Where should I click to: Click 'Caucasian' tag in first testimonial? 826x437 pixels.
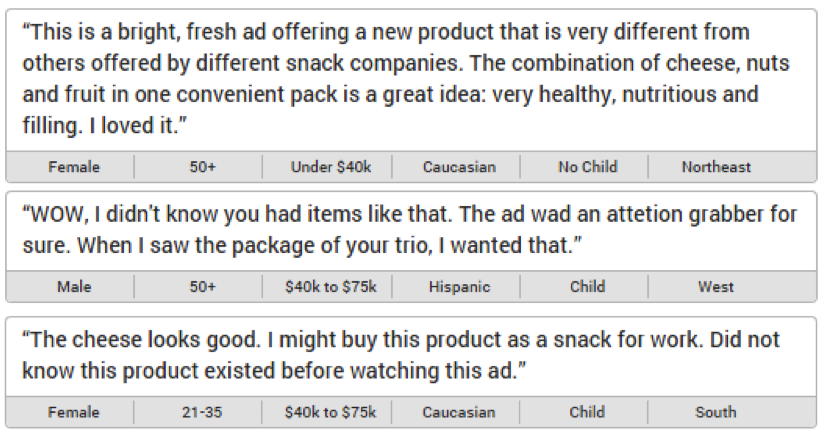coord(459,167)
